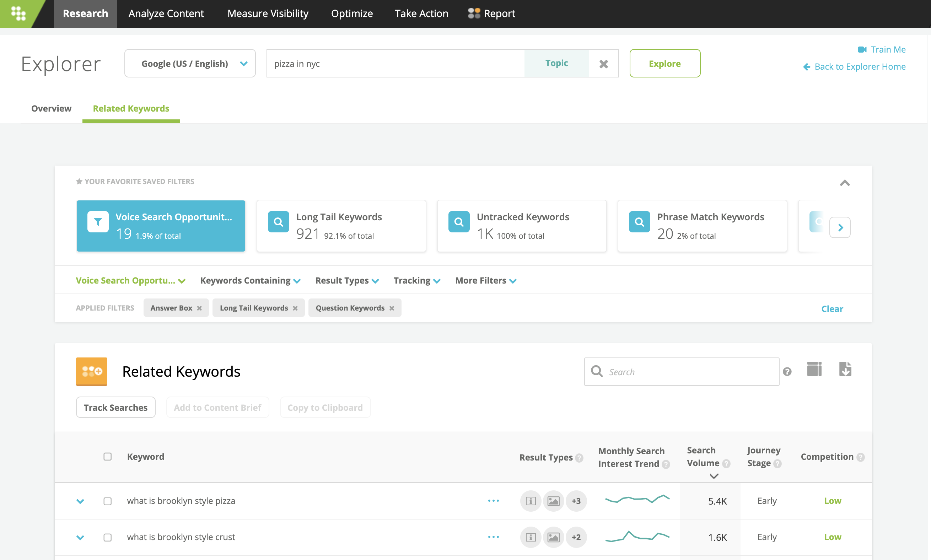
Task: Open the Tracking filter dropdown
Action: pyautogui.click(x=416, y=280)
